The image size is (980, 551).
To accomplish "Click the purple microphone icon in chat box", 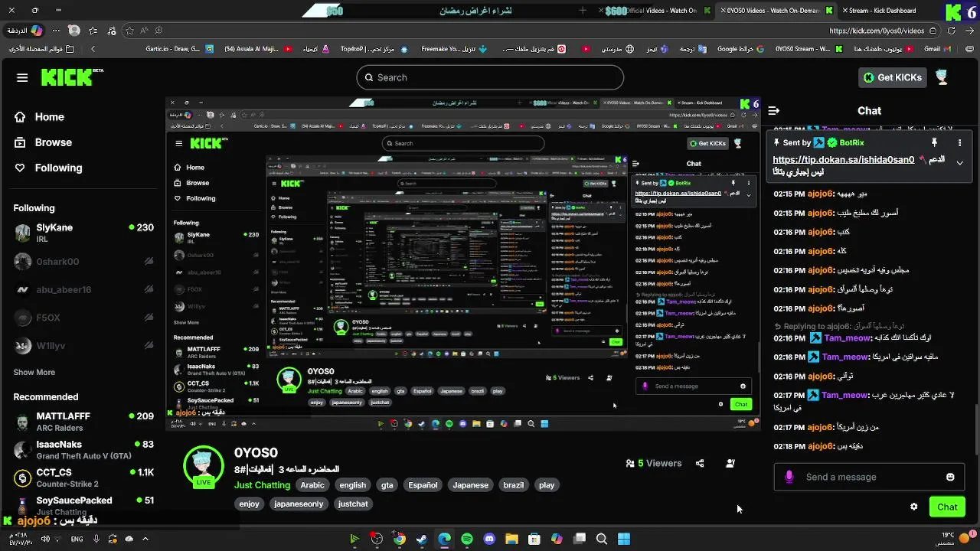I will (789, 477).
